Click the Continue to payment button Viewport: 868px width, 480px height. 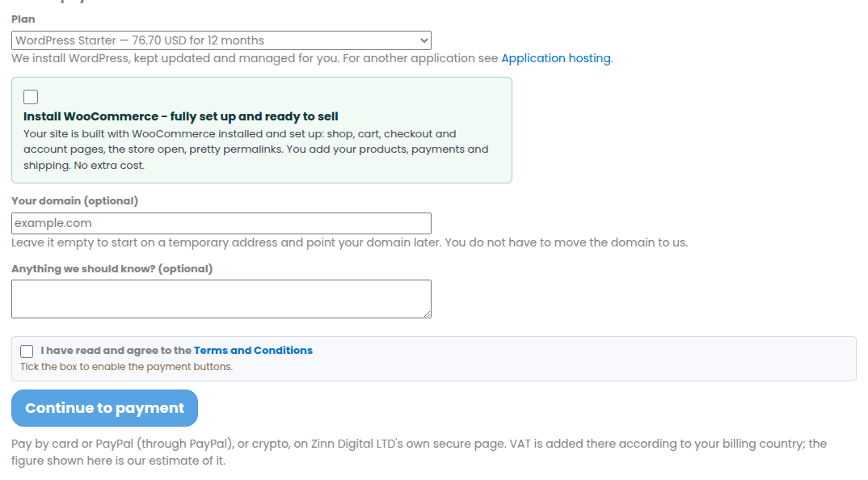[104, 408]
